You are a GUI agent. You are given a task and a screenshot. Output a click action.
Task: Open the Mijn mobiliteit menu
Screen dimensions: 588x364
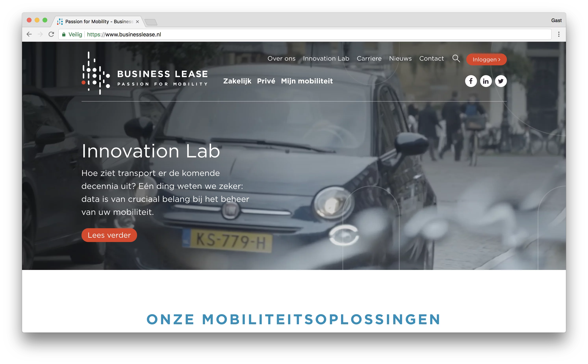(x=307, y=81)
